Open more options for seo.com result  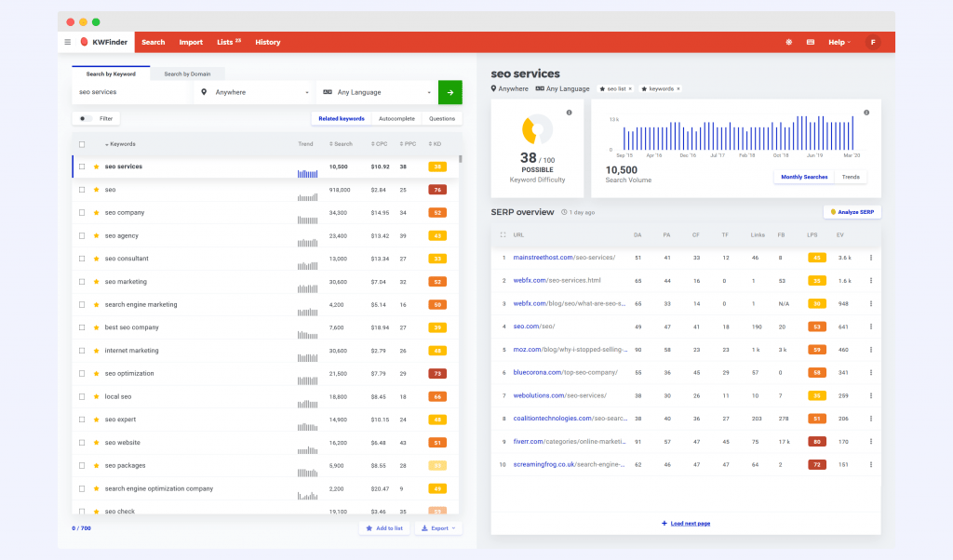(871, 327)
